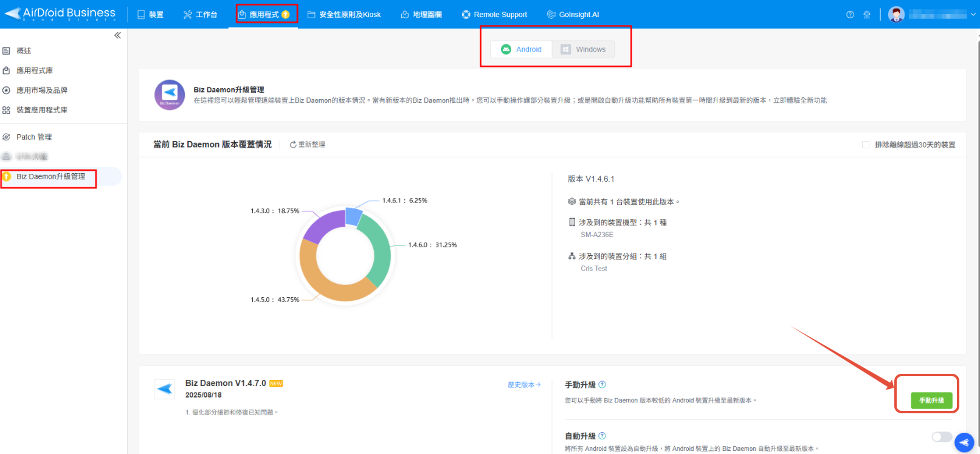Open GoInsight.AI from top bar
The image size is (980, 454).
[573, 15]
